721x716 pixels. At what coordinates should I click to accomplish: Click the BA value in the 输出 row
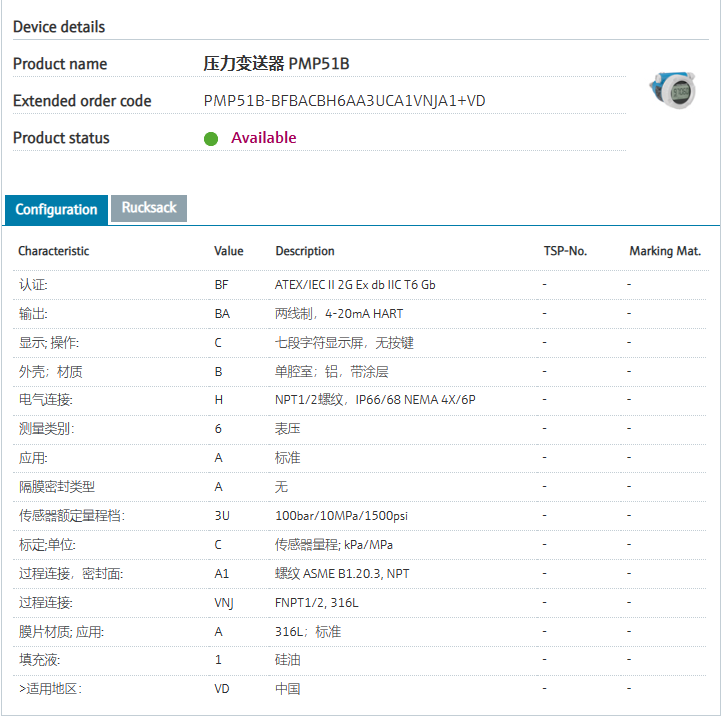[222, 314]
